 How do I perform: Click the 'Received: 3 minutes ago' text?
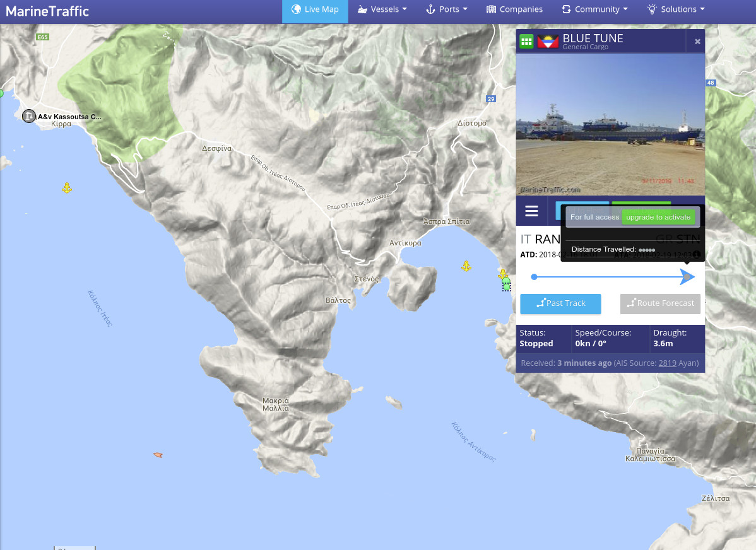click(x=566, y=363)
